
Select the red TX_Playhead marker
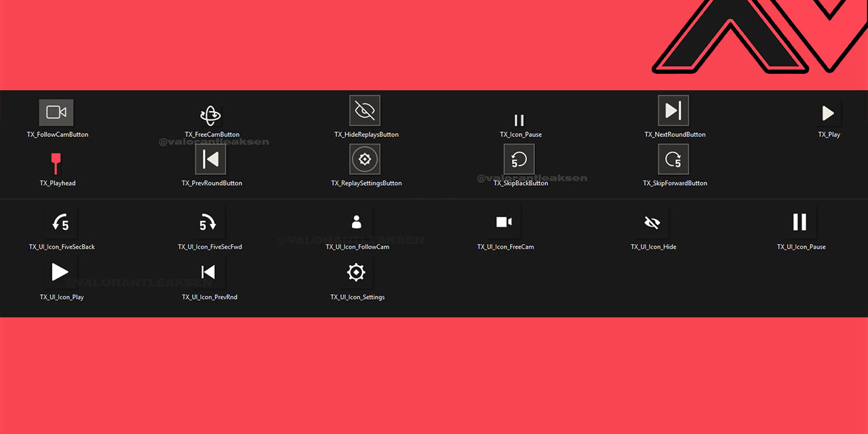[x=56, y=164]
